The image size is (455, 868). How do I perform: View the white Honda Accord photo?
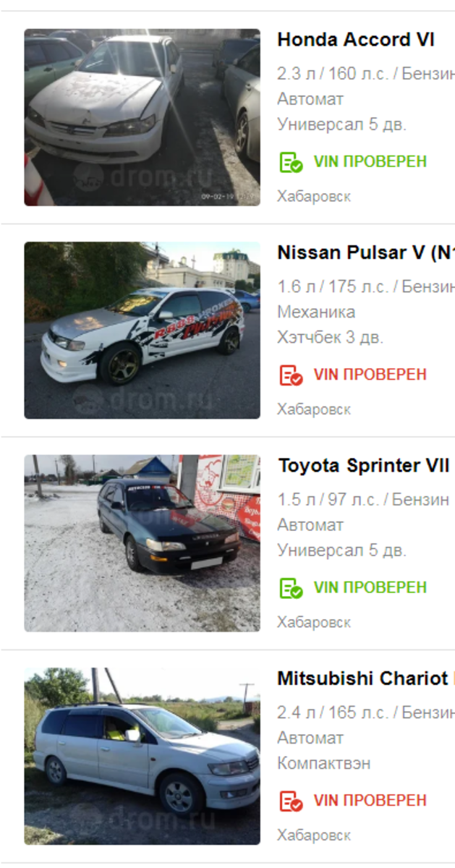(142, 117)
